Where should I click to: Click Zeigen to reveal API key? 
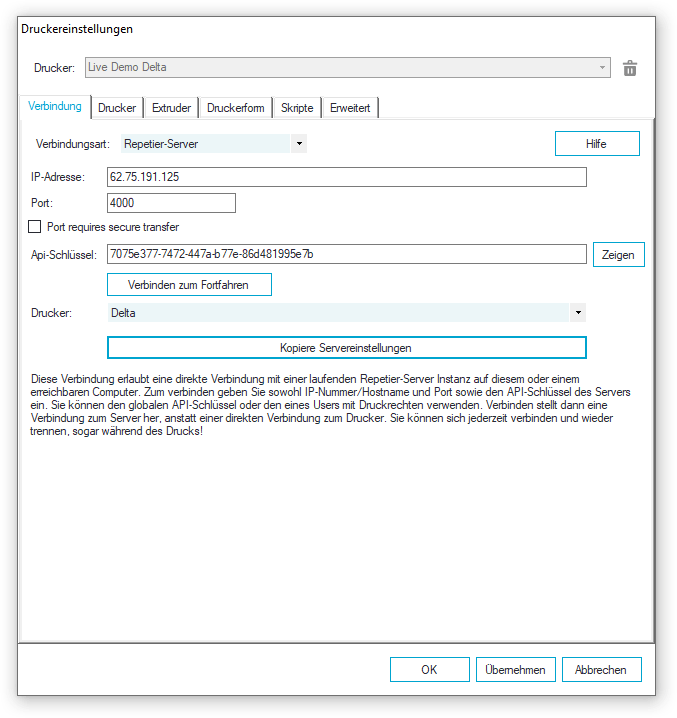point(619,255)
